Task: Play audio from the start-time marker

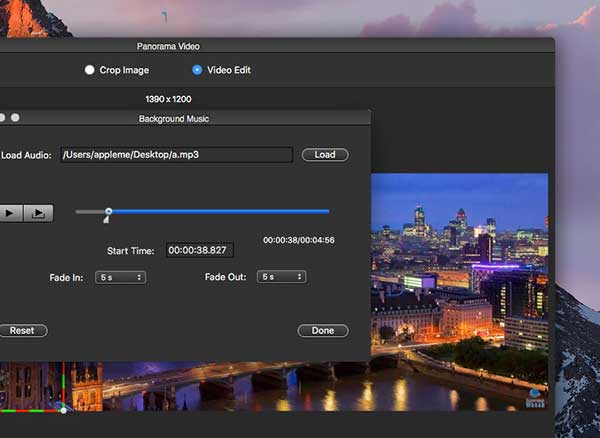Action: pos(39,213)
